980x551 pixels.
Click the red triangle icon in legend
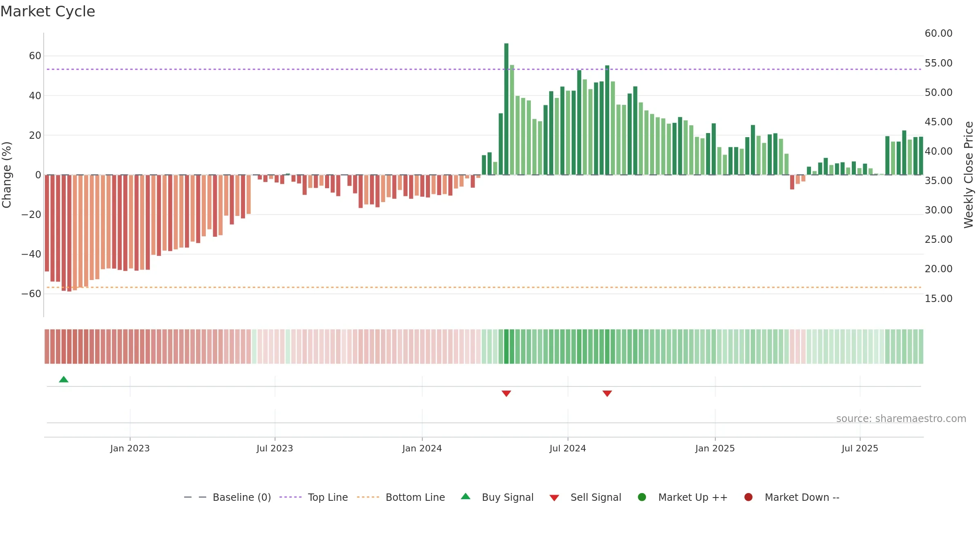[554, 498]
